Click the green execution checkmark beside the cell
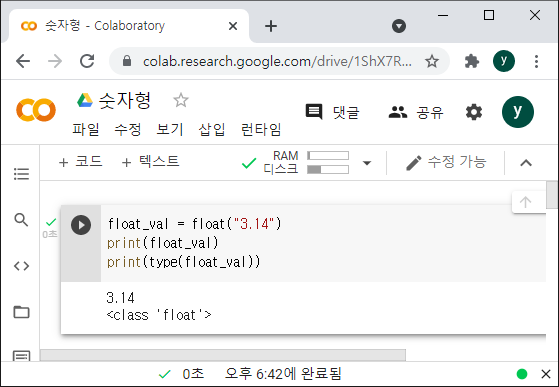Viewport: 559px width, 387px height. (51, 222)
